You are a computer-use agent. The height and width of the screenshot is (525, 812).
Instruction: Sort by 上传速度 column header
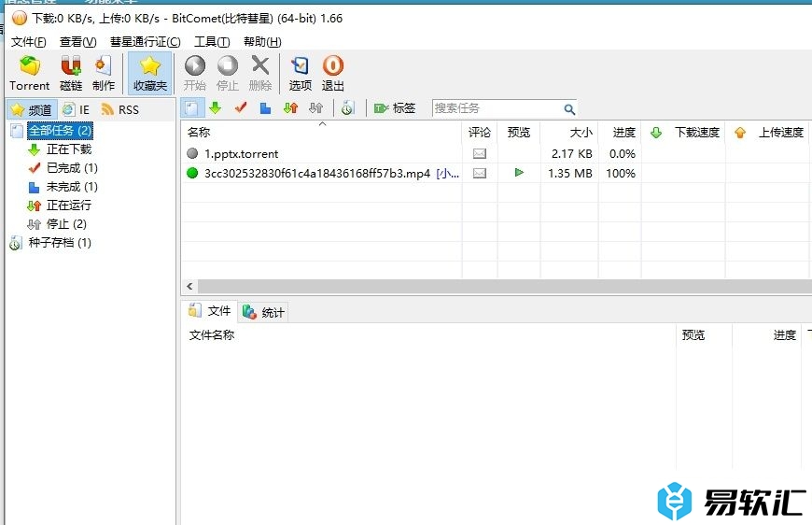point(768,133)
